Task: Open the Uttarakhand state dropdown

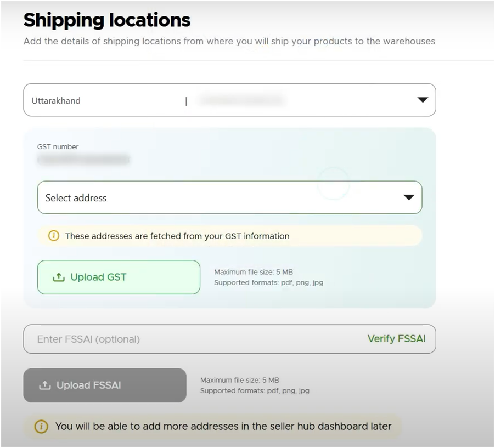Action: point(229,100)
